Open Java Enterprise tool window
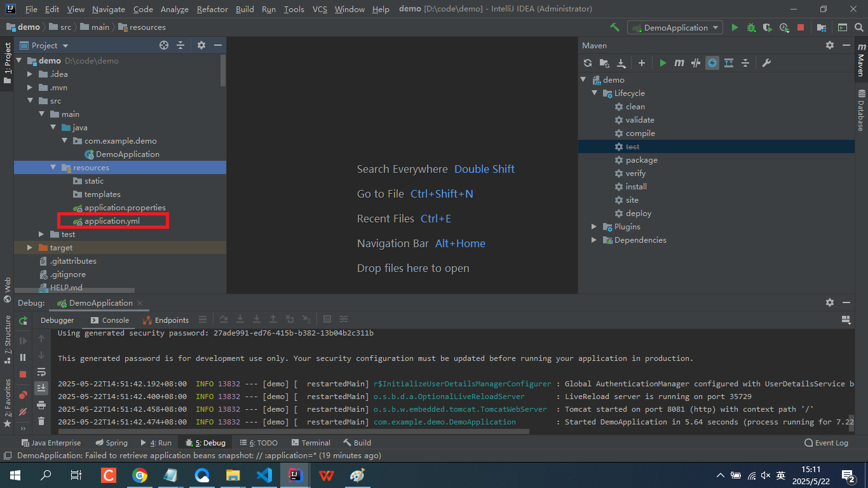The image size is (868, 488). [51, 443]
